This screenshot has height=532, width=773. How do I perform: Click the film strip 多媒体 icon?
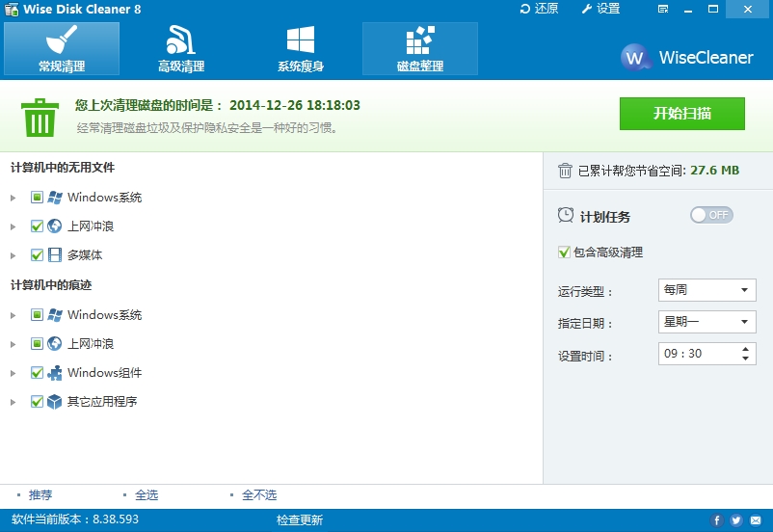55,254
